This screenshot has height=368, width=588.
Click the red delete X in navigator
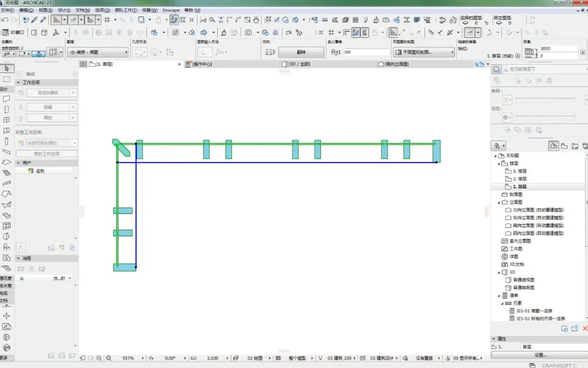click(x=585, y=328)
